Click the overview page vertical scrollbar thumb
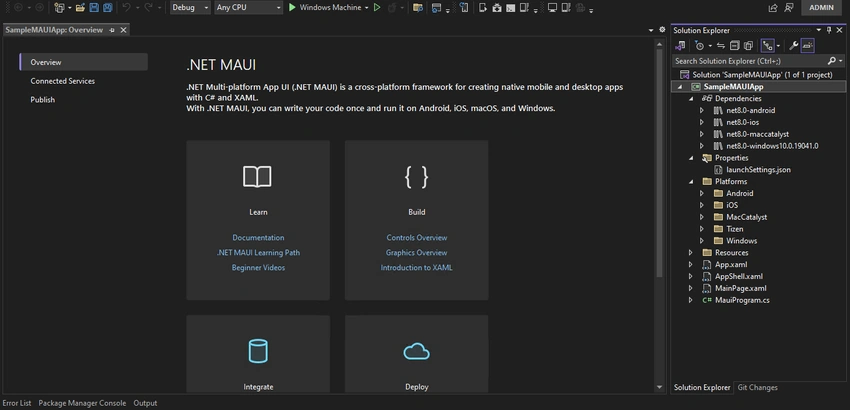This screenshot has height=410, width=850. point(659,163)
